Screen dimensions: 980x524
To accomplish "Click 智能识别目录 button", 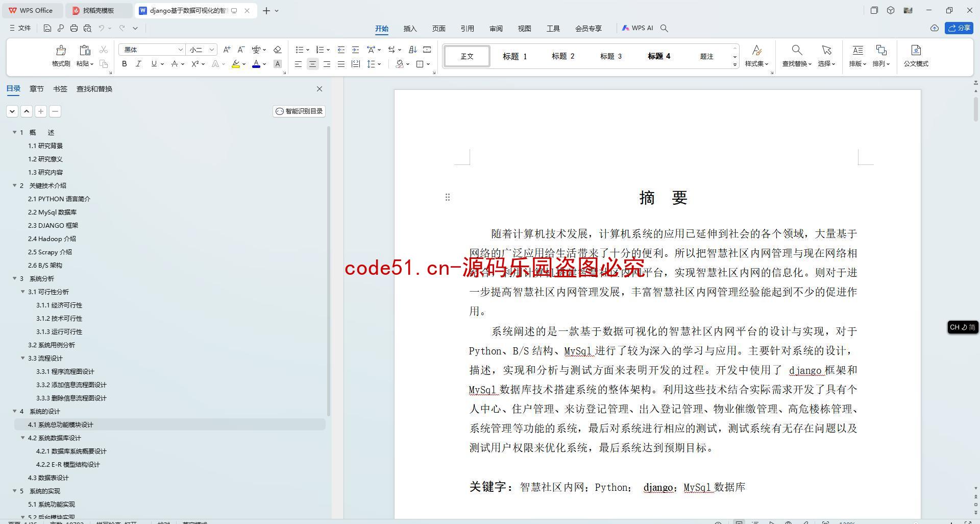I will pos(299,111).
